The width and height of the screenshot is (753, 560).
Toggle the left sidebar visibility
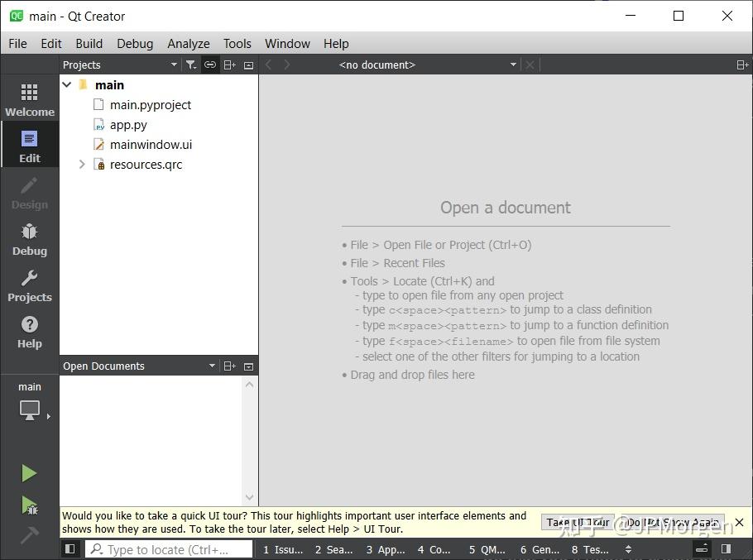pos(70,548)
